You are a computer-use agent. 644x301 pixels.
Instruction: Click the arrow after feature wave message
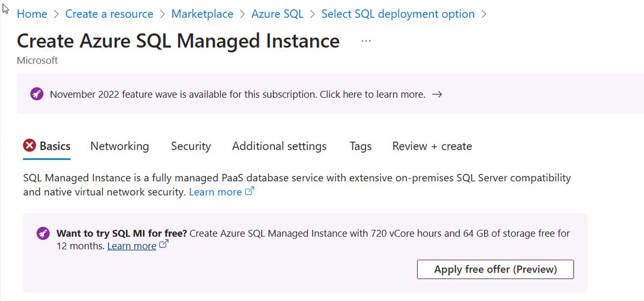click(x=437, y=94)
